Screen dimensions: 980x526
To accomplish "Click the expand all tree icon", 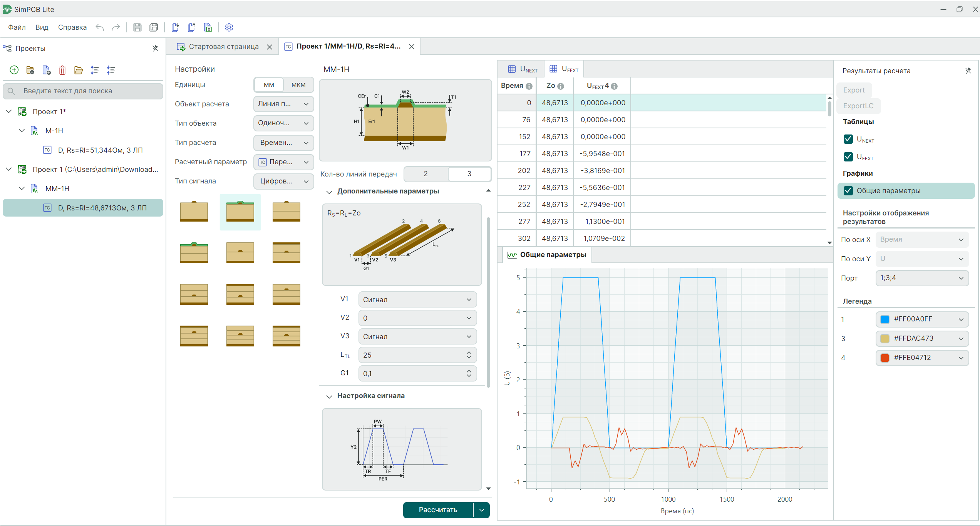I will pyautogui.click(x=95, y=70).
